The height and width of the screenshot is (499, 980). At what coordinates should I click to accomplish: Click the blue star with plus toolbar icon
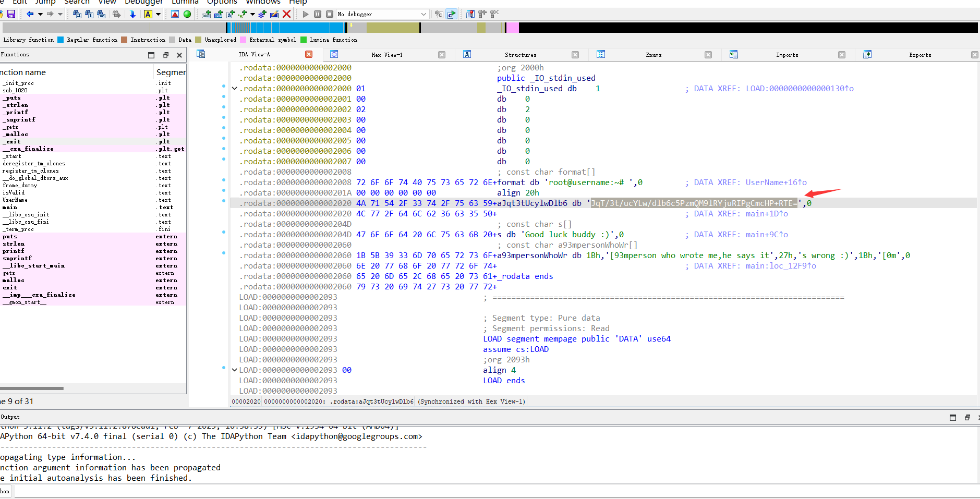click(x=262, y=14)
